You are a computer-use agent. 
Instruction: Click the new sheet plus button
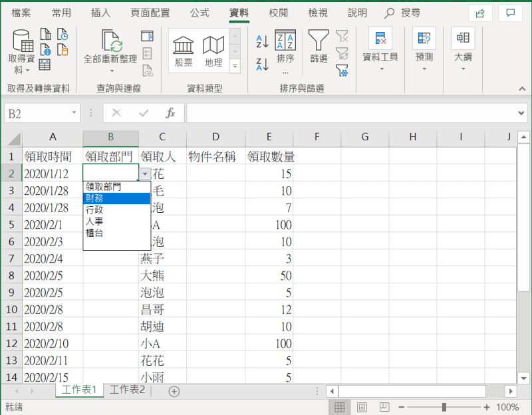[x=172, y=391]
